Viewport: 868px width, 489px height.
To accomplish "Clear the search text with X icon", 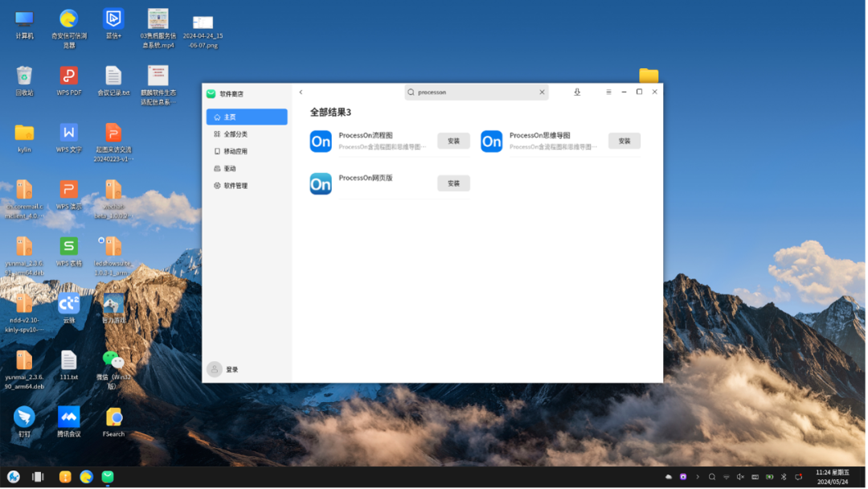I will pyautogui.click(x=542, y=92).
